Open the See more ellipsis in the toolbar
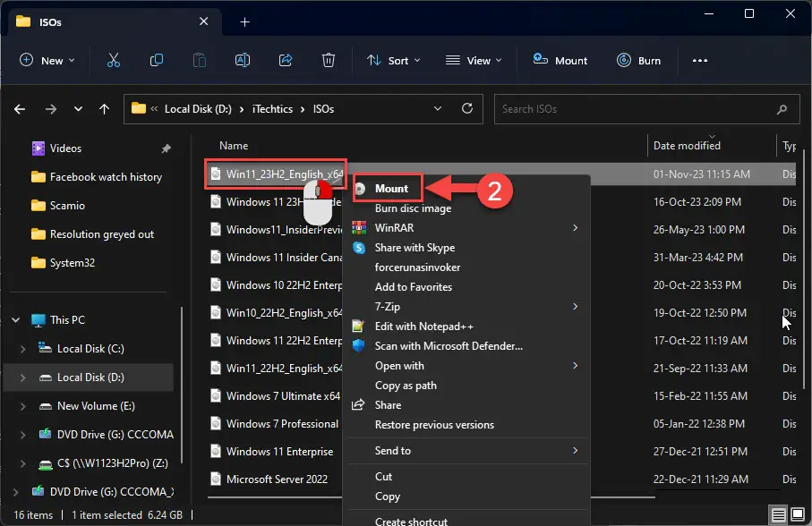Screen dimensions: 812x526 [x=700, y=60]
